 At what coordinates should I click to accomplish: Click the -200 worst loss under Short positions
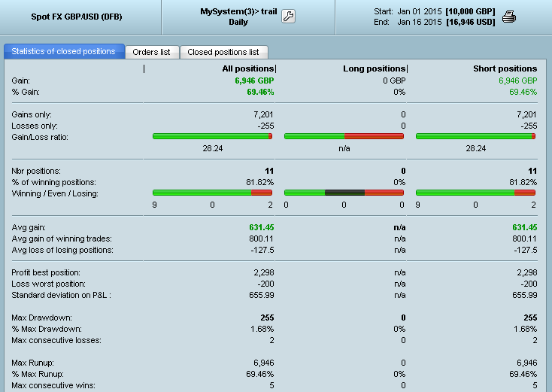pos(529,284)
